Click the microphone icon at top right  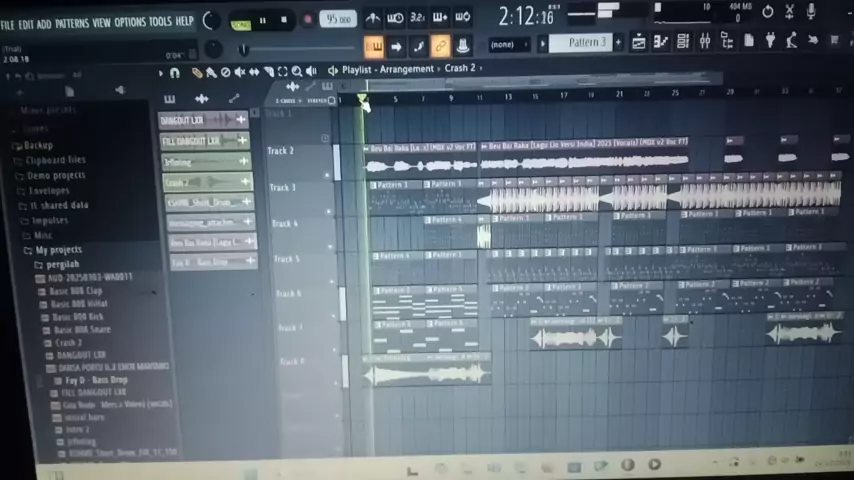tap(789, 13)
